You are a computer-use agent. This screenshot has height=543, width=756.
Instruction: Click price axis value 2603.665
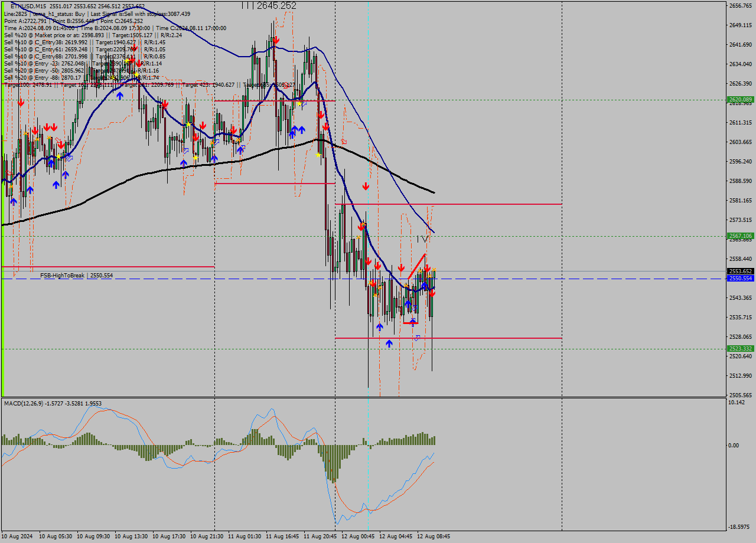point(741,142)
